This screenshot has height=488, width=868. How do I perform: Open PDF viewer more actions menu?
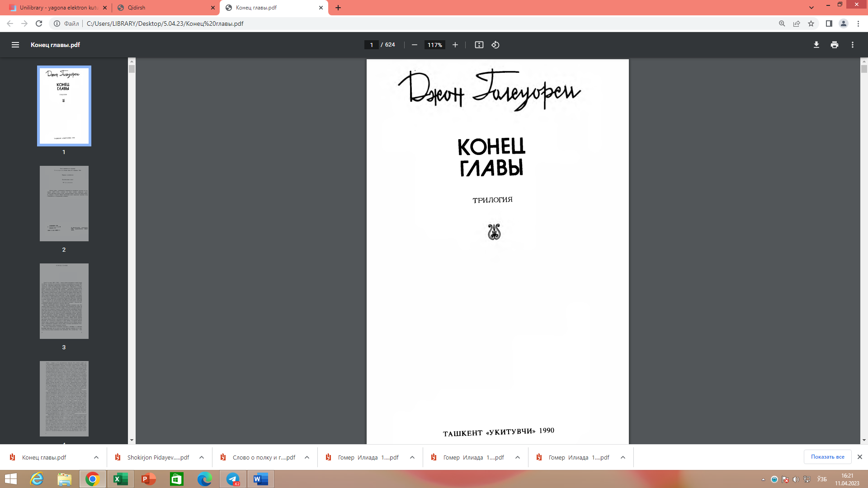[x=853, y=45]
